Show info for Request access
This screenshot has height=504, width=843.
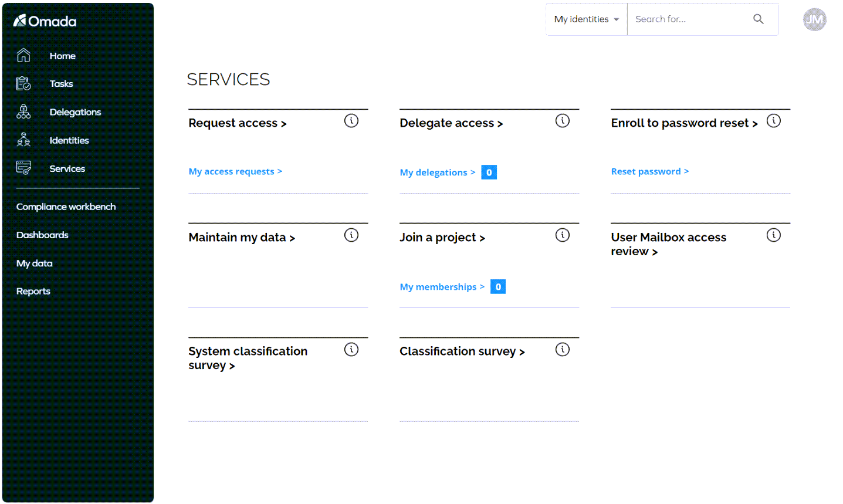(351, 121)
